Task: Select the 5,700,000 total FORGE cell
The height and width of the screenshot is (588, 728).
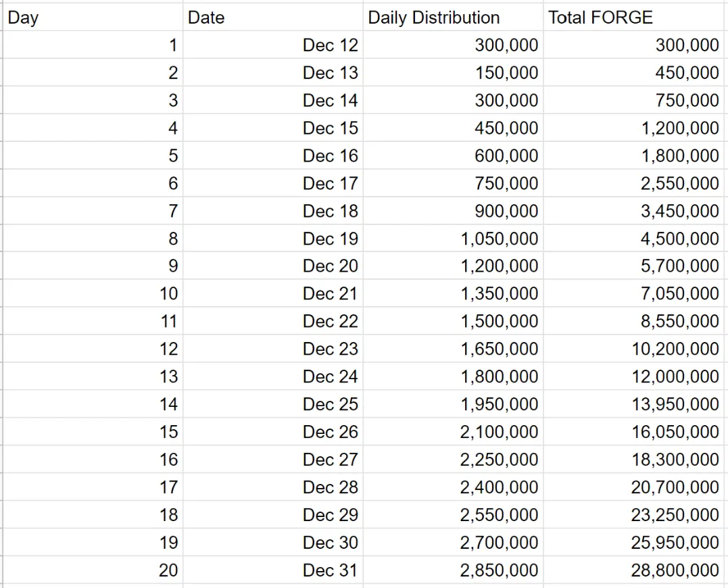Action: pos(634,266)
